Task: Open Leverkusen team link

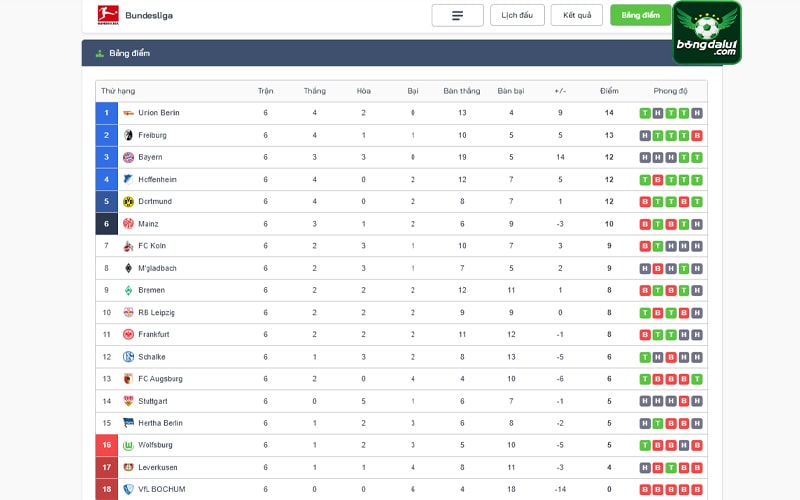Action: coord(158,467)
